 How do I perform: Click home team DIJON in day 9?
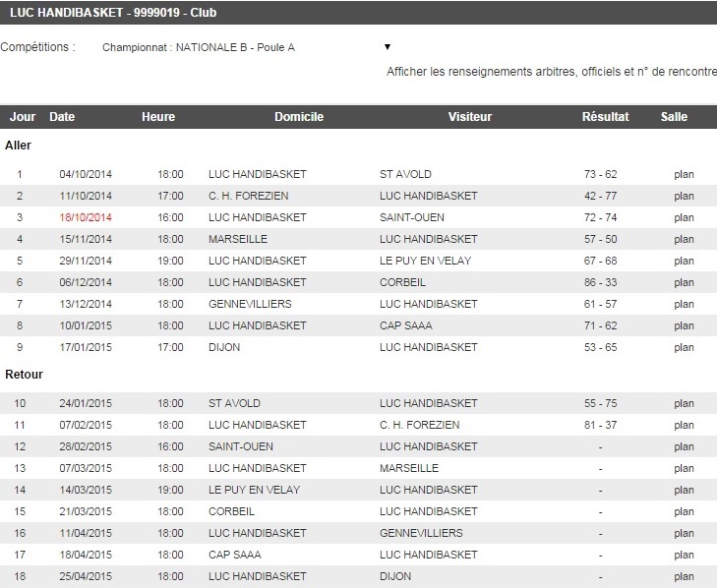(x=224, y=347)
